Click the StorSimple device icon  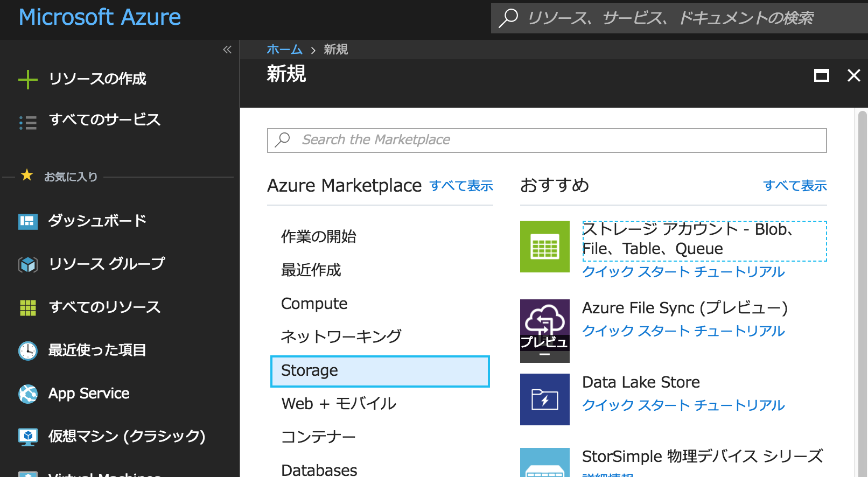coord(545,463)
